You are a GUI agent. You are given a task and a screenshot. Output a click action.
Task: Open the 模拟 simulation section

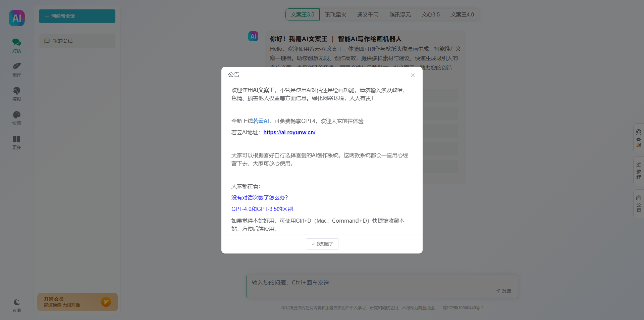[17, 94]
